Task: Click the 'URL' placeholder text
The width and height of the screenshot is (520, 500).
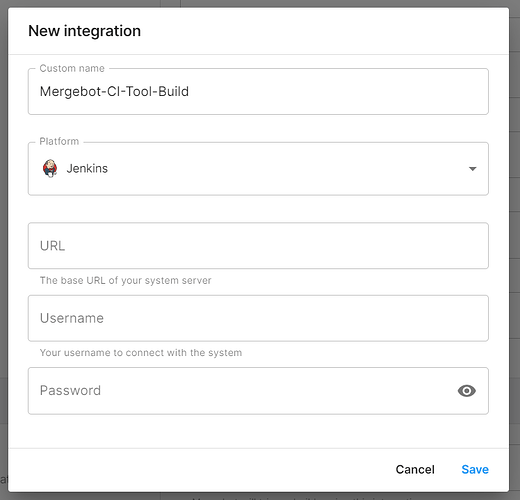Action: pos(52,246)
